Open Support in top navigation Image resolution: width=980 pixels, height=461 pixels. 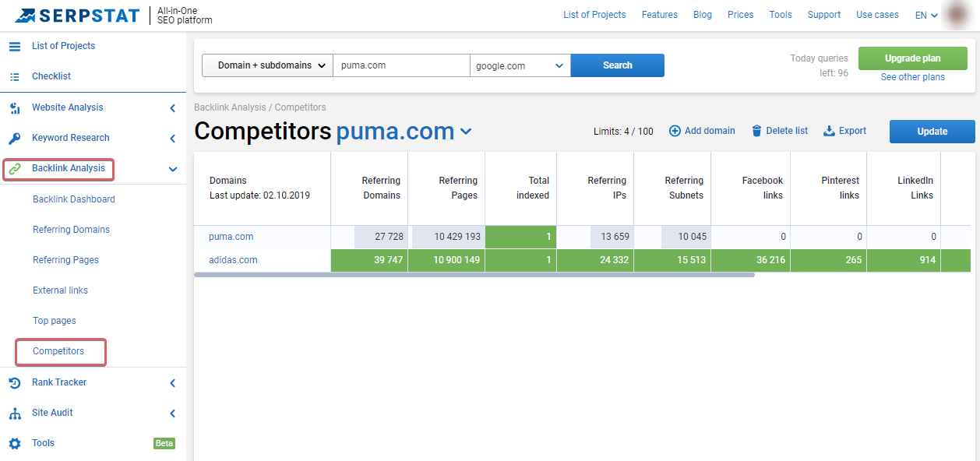824,15
